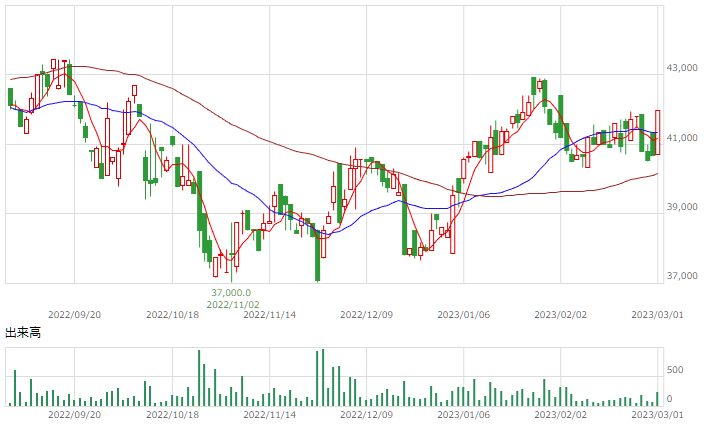Click 2022/12/09 under the volume chart
The height and width of the screenshot is (425, 706).
click(x=367, y=415)
